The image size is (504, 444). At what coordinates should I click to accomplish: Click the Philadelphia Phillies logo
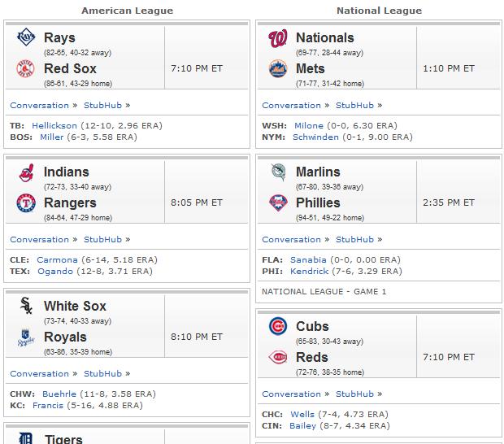tap(278, 202)
